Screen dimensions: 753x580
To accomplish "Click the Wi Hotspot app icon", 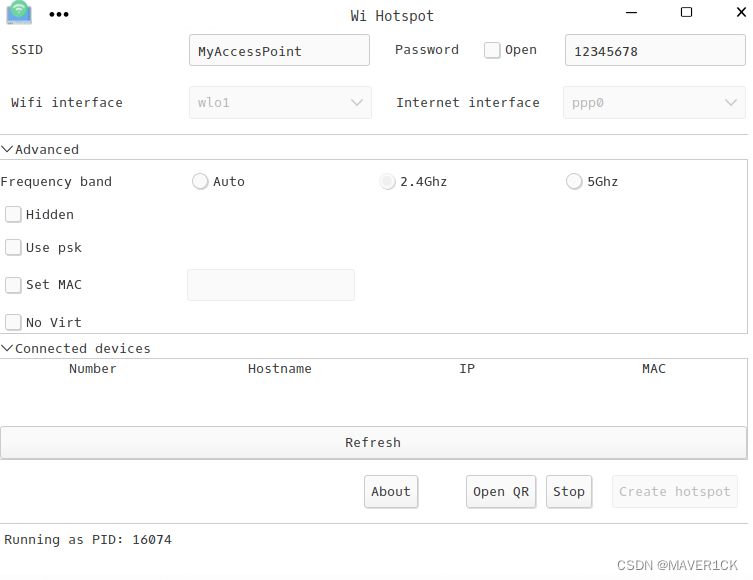I will point(19,12).
